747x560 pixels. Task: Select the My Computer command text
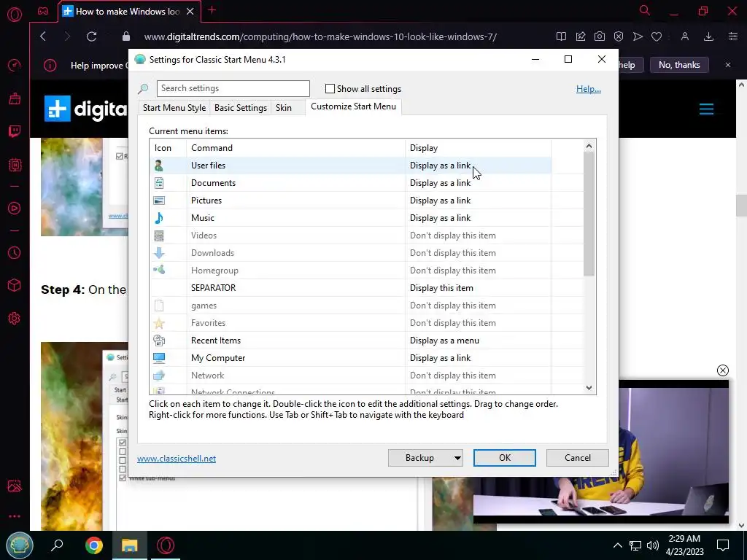point(218,357)
